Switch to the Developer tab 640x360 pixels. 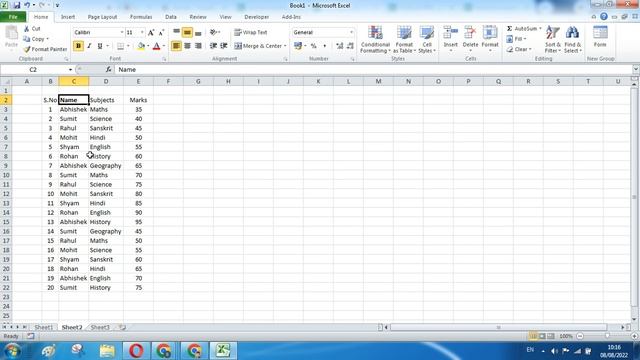[256, 17]
